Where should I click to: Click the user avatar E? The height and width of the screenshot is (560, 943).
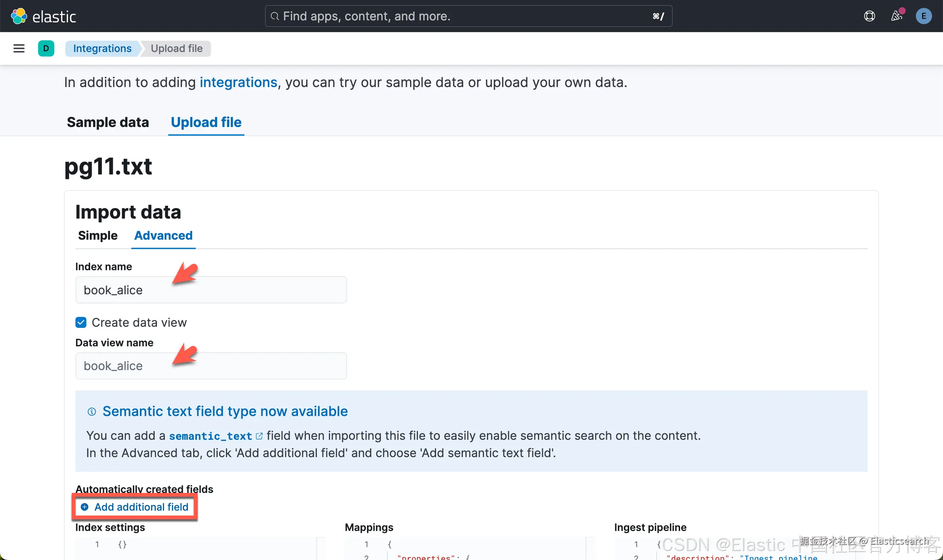tap(923, 16)
